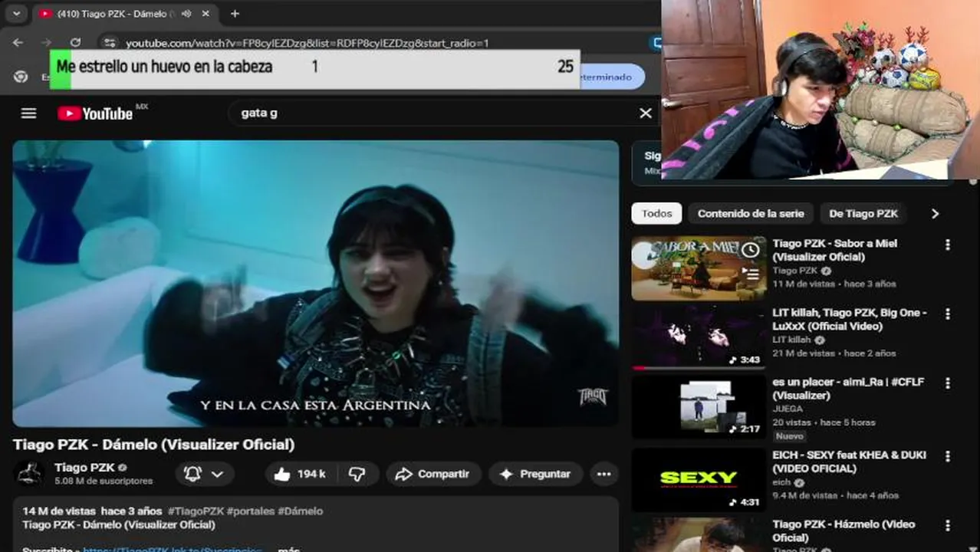Open EICH SEXY video thumbnail
980x552 pixels.
coord(699,479)
